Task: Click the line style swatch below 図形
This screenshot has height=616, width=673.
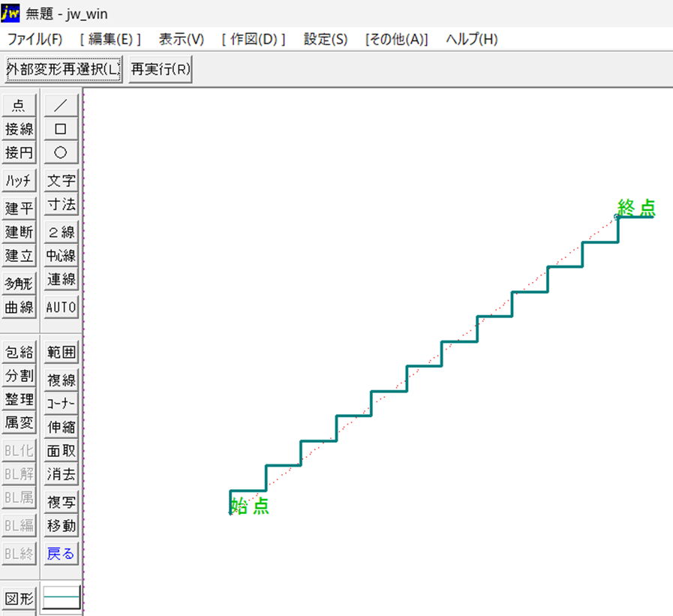Action: 61,597
